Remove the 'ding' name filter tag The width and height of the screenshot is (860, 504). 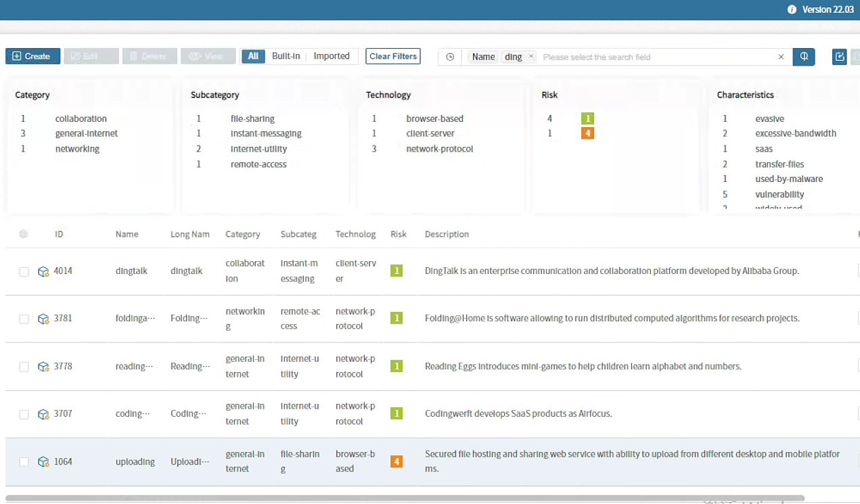(531, 57)
